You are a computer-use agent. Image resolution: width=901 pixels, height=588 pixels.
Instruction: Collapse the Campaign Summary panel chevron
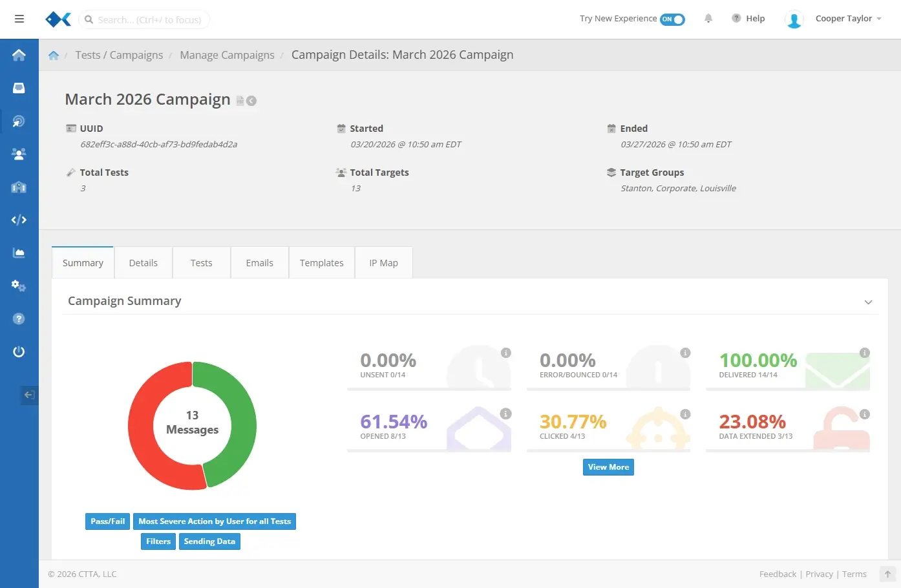point(868,302)
